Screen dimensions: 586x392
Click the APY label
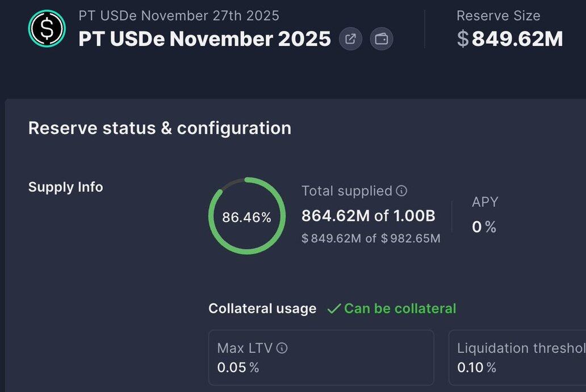point(485,202)
